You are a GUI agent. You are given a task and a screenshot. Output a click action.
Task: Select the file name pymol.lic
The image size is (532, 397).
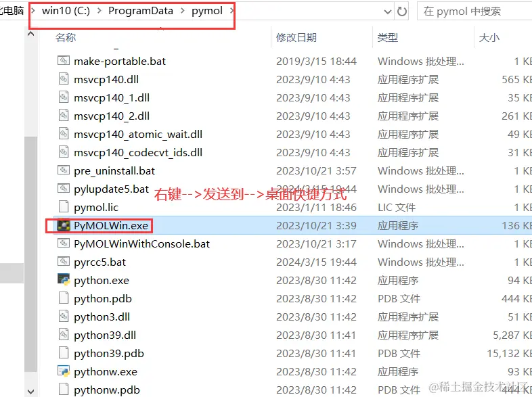[96, 208]
